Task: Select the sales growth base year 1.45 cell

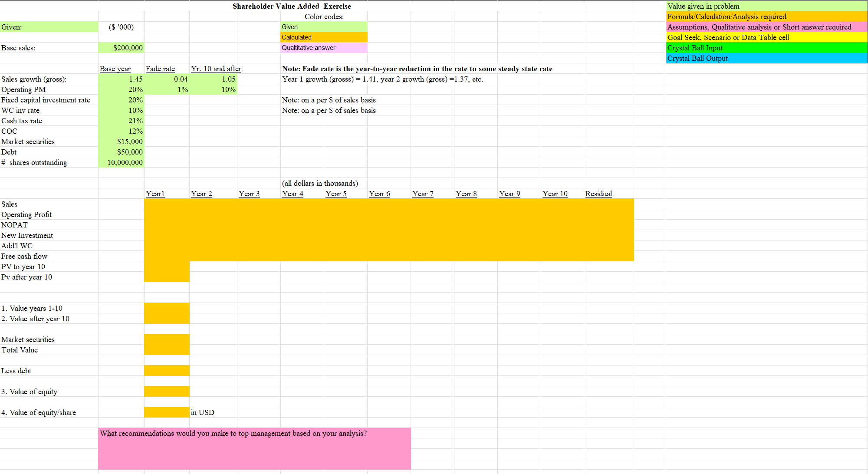Action: (x=122, y=79)
